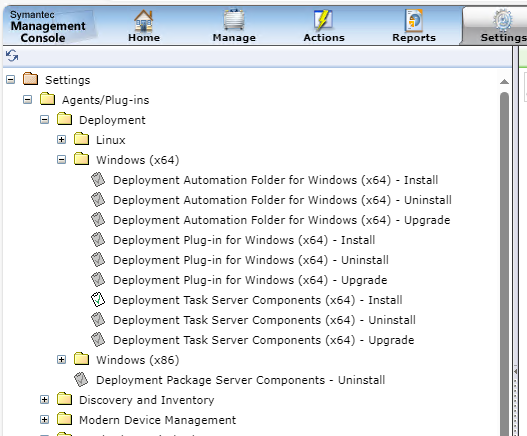
Task: Select the Deployment tree label
Action: pos(112,120)
